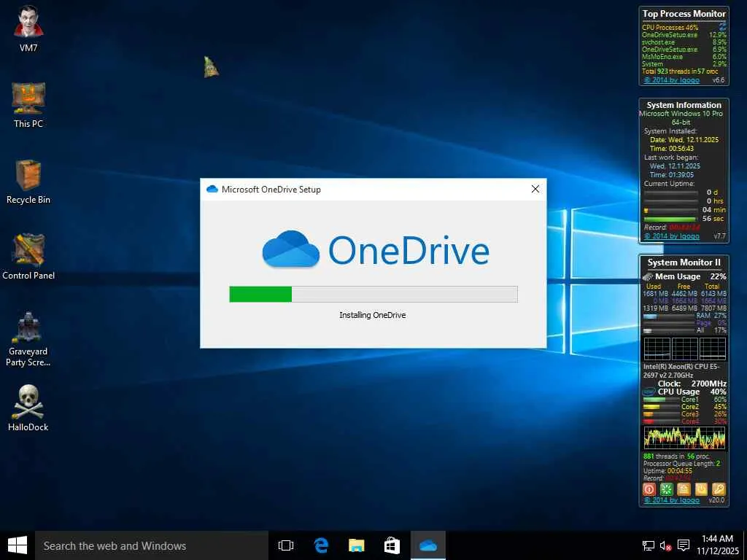
Task: Click the System Monitor II gadget title
Action: (x=684, y=262)
